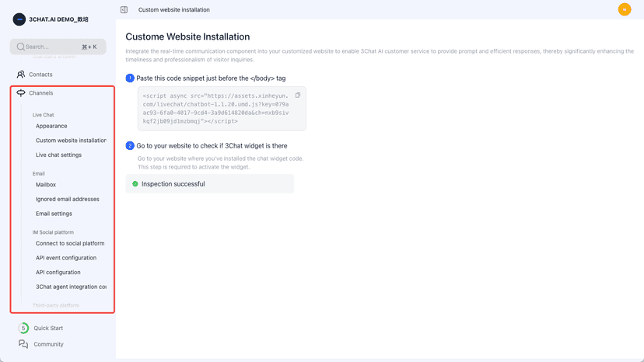Screen dimensions: 644x362
Task: Click the search magnifier icon
Action: (x=20, y=47)
